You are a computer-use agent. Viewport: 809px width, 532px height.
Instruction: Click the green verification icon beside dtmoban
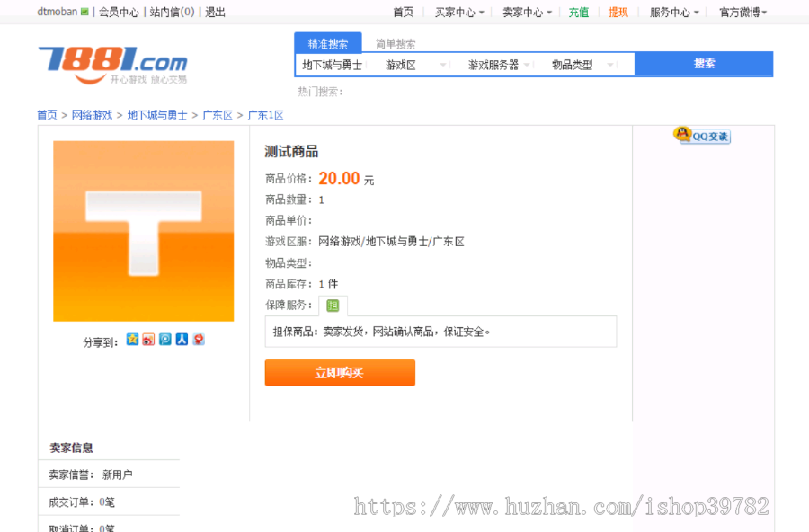point(84,12)
